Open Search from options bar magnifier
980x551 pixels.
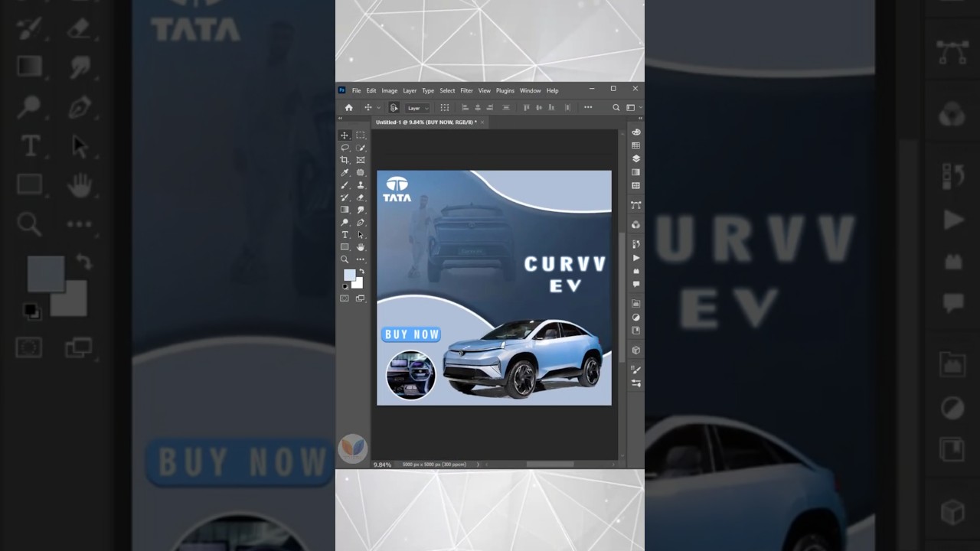point(616,107)
